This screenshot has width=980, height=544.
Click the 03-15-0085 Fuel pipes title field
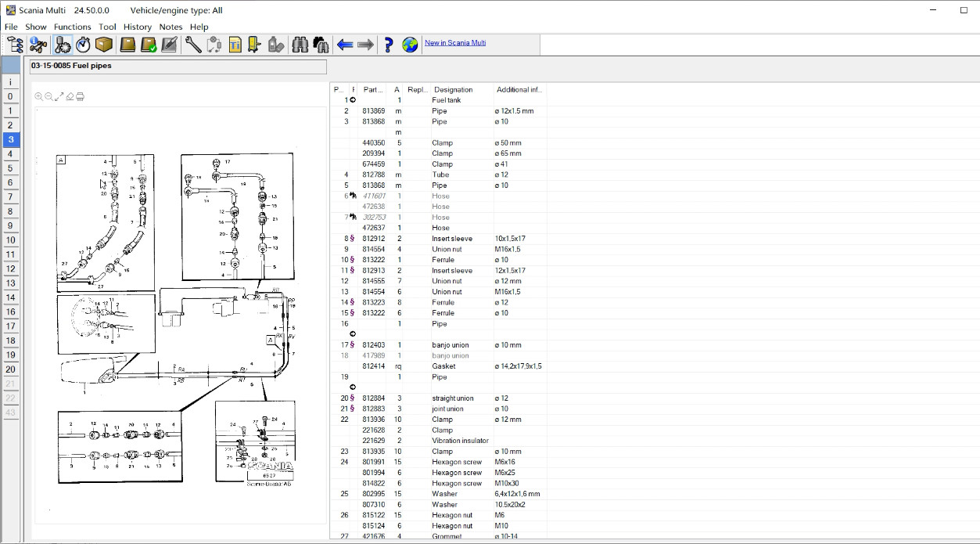click(x=178, y=67)
